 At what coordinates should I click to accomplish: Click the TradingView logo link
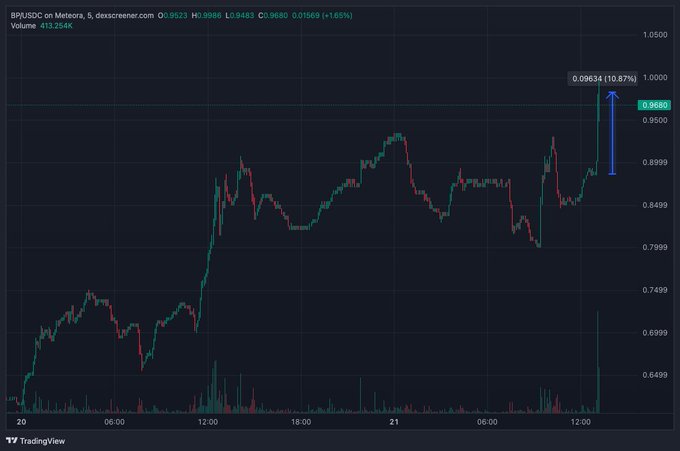tap(36, 441)
